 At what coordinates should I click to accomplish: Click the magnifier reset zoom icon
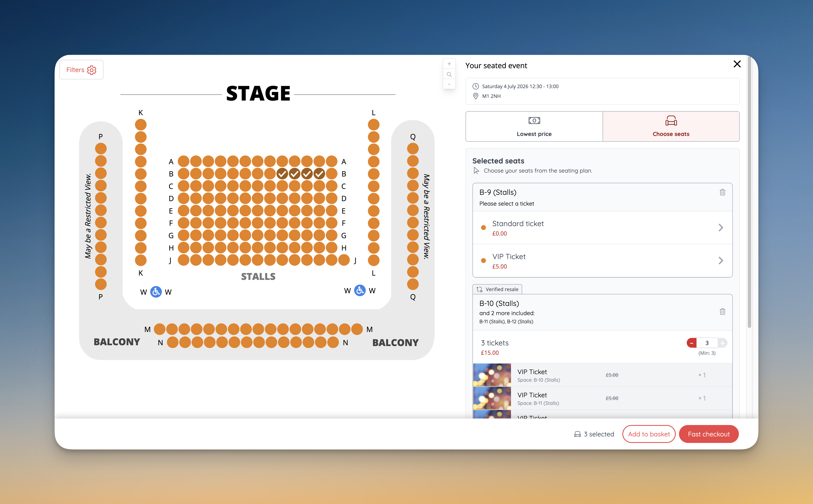pos(449,74)
